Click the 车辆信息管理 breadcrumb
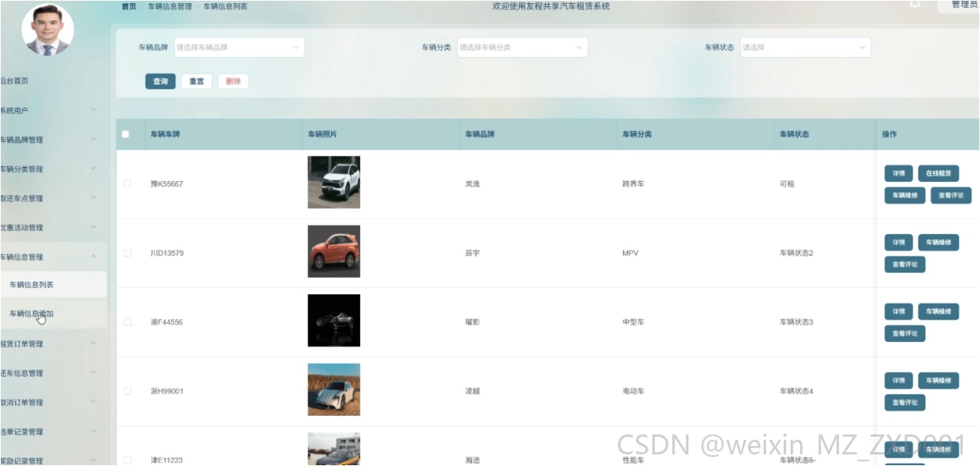980x466 pixels. click(170, 6)
